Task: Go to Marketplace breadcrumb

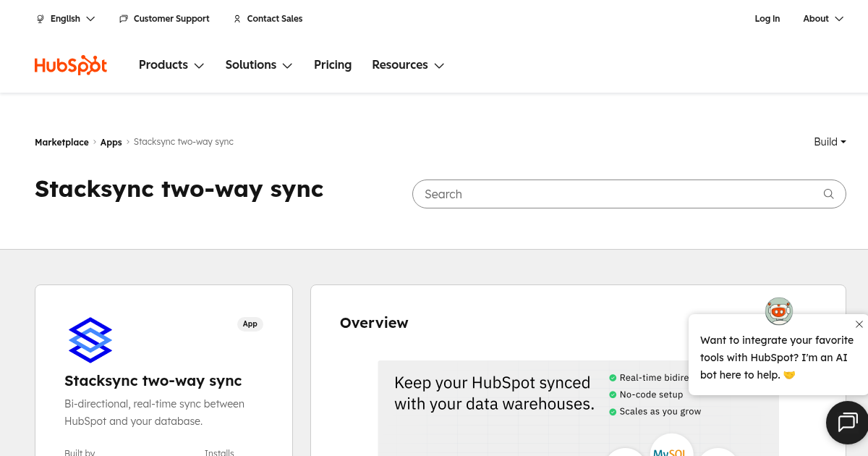Action: (61, 143)
